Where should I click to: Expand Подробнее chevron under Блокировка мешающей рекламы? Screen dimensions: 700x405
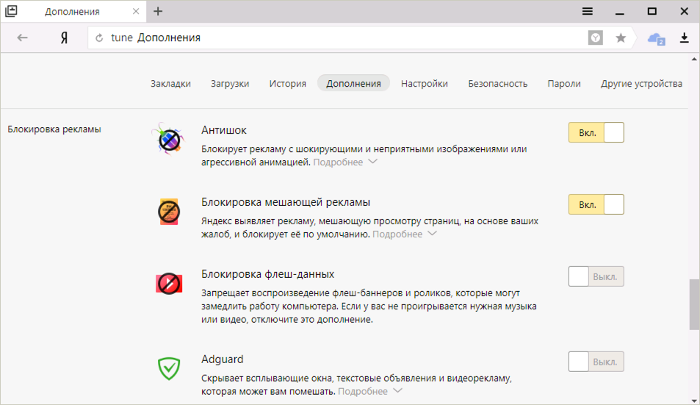[x=432, y=234]
